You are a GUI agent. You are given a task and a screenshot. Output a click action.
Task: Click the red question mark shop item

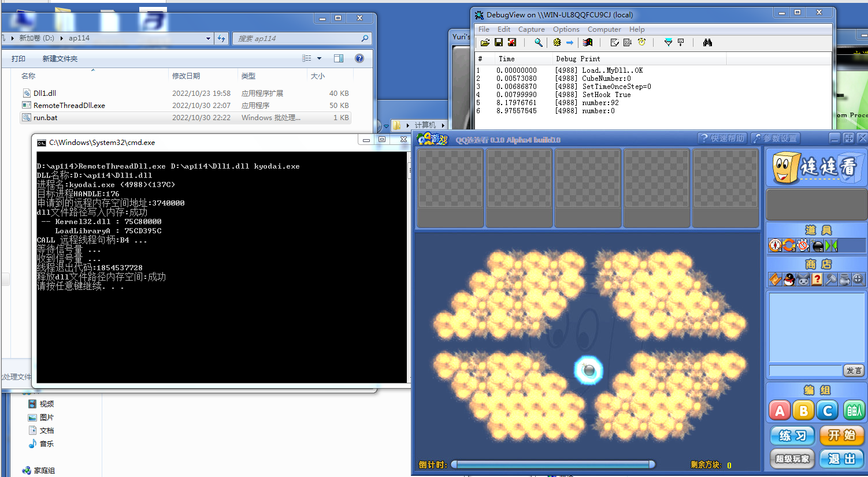(x=817, y=280)
